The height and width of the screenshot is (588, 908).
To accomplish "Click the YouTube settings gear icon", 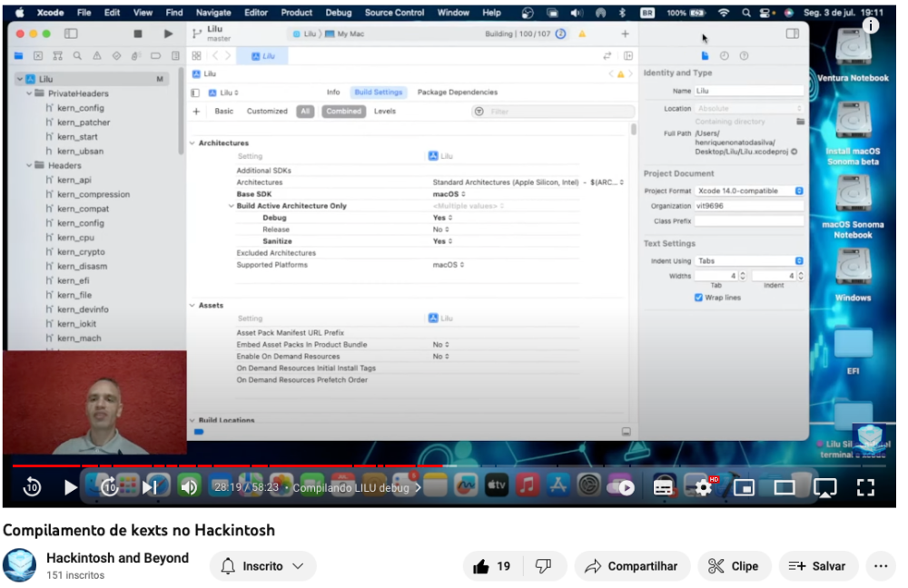I will [x=703, y=488].
